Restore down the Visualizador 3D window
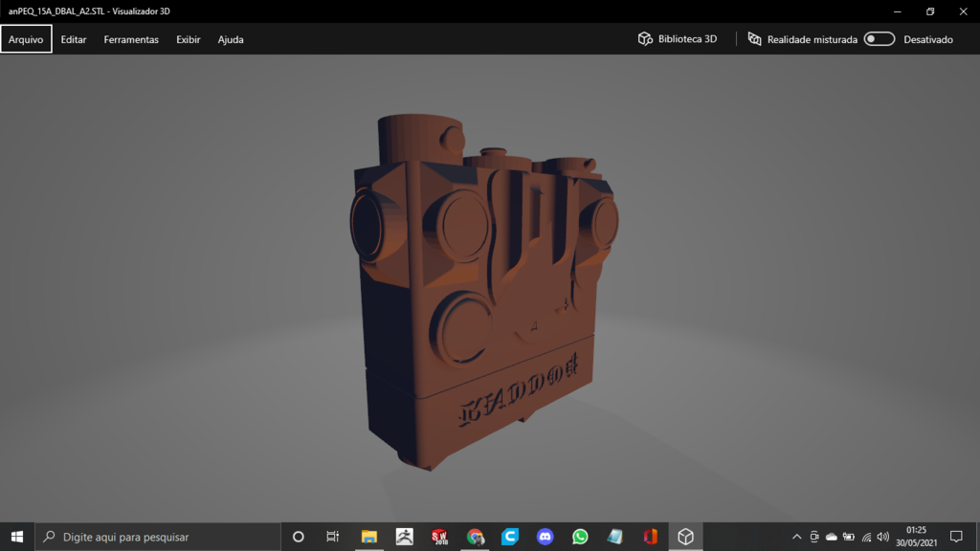980x551 pixels. tap(930, 11)
